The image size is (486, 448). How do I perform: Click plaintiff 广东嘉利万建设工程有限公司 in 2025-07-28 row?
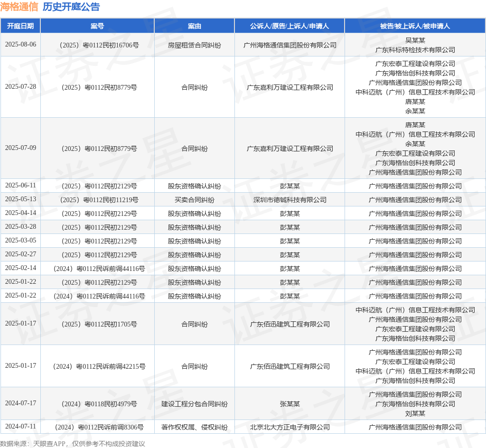pyautogui.click(x=290, y=87)
